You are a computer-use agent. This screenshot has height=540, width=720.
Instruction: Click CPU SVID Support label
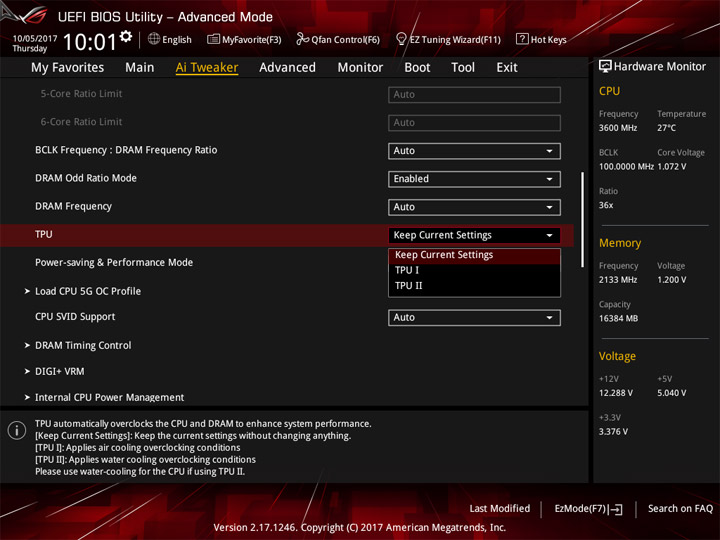75,317
